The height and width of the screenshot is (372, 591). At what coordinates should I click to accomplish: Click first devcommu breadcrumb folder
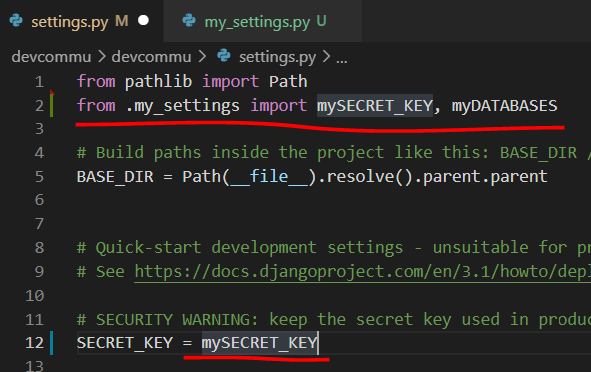click(x=51, y=57)
